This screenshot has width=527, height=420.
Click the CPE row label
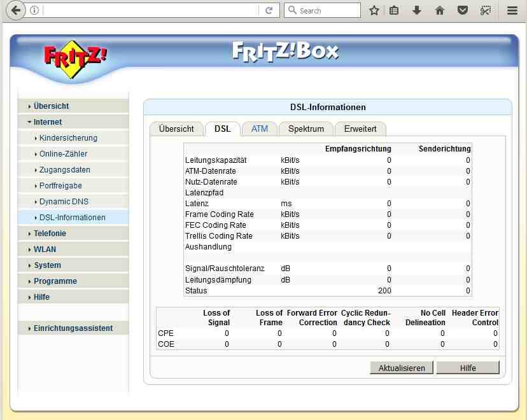tap(165, 333)
